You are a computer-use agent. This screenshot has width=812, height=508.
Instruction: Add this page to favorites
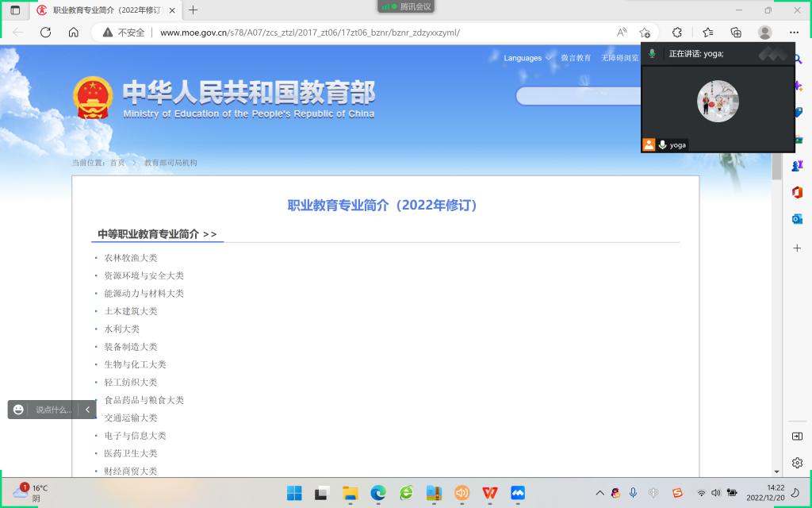[645, 33]
